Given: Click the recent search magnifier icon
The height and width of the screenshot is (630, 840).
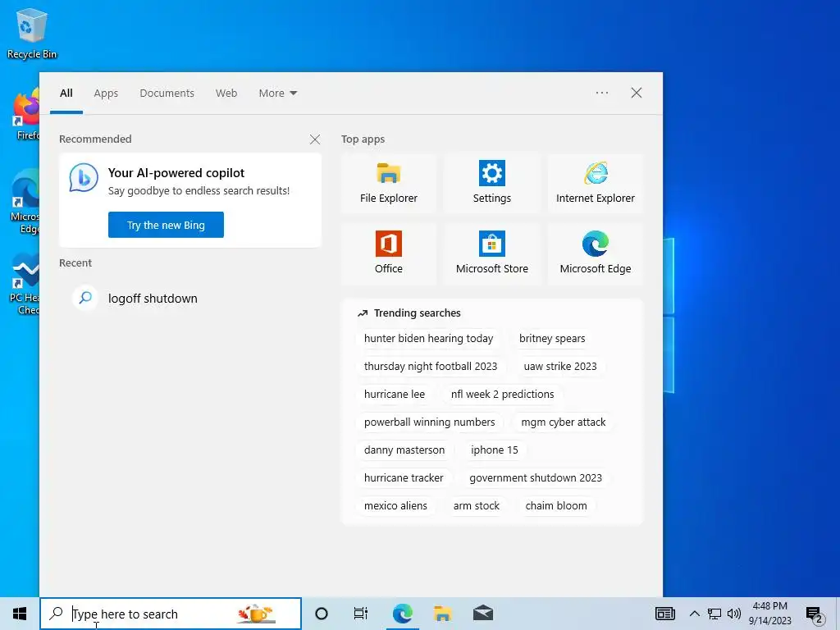Looking at the screenshot, I should 85,298.
